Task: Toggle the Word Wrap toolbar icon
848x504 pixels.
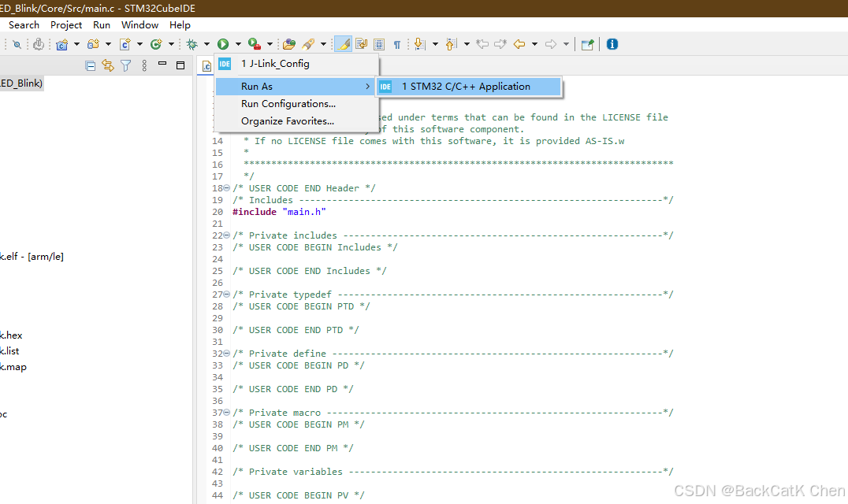Action: click(361, 44)
